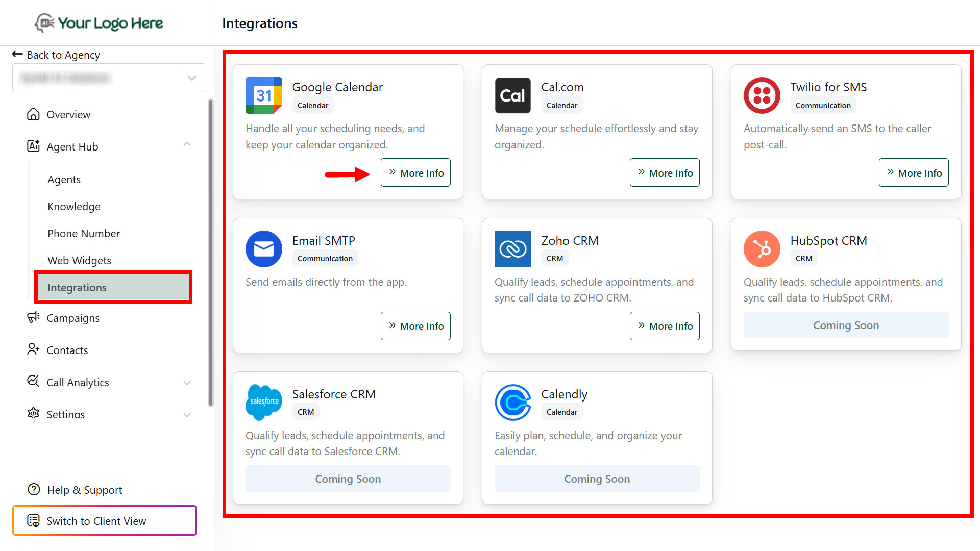Click the Calendly logo icon
This screenshot has width=980, height=551.
[512, 402]
